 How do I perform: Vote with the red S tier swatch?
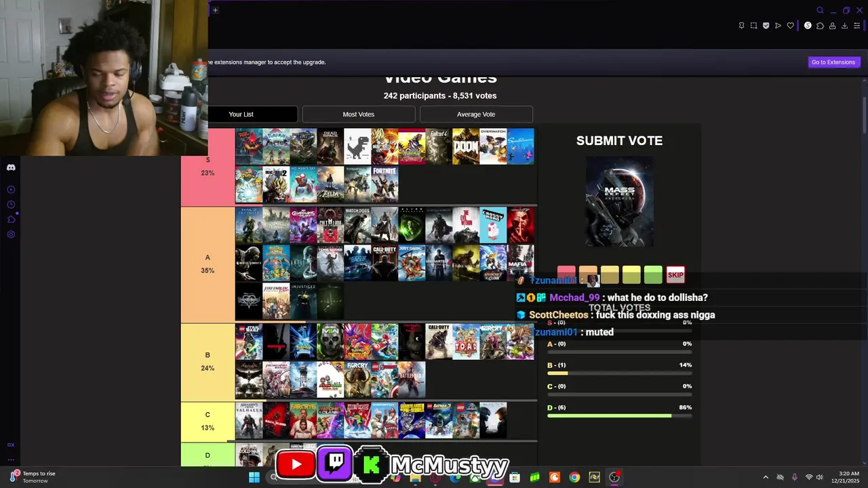(x=566, y=273)
